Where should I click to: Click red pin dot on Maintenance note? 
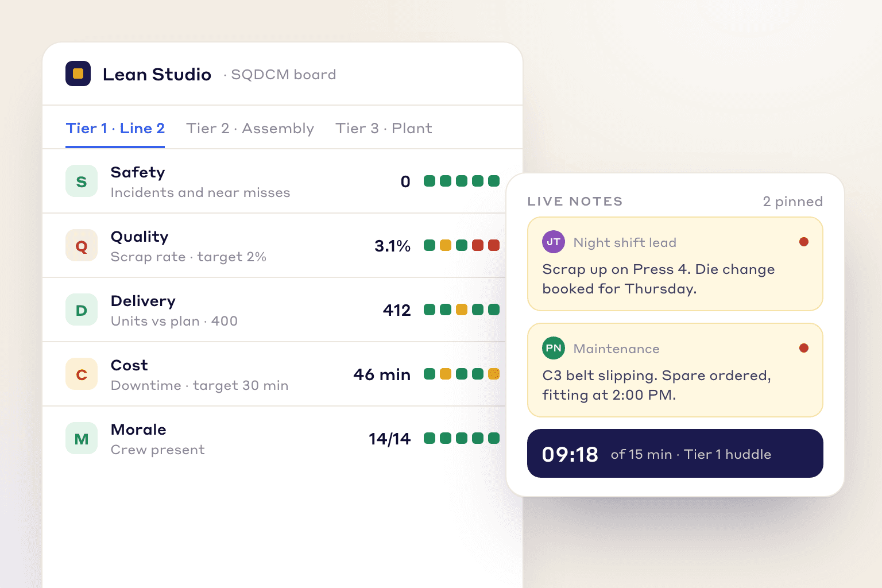804,348
